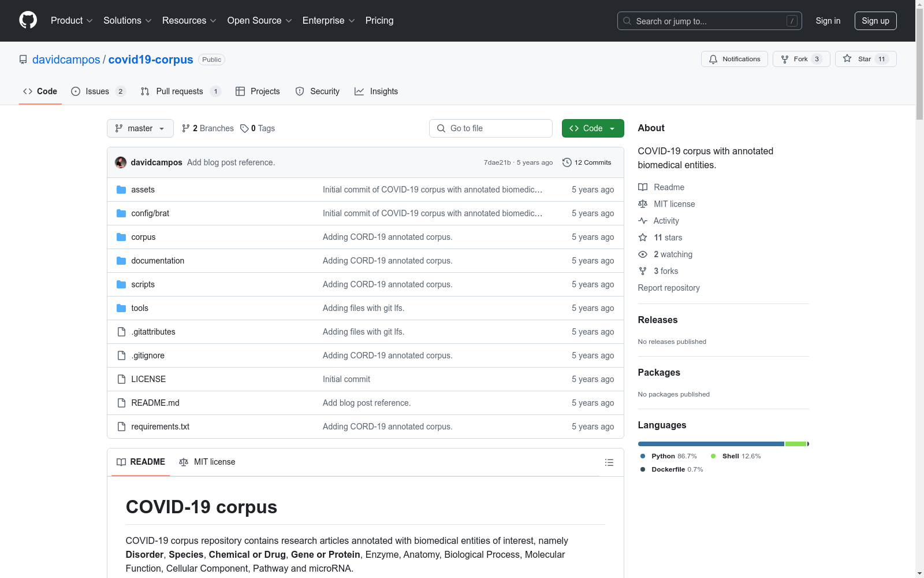Click the README.md file icon
924x578 pixels.
tap(121, 403)
